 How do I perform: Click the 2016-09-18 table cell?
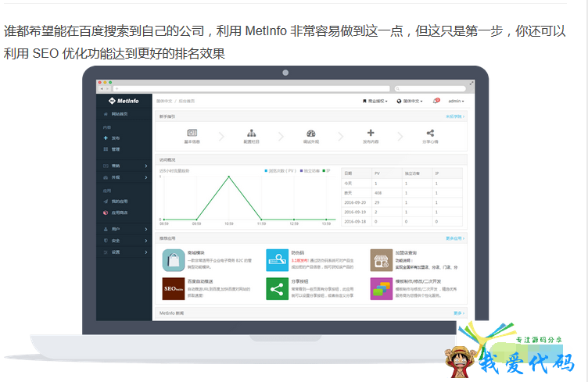click(355, 222)
